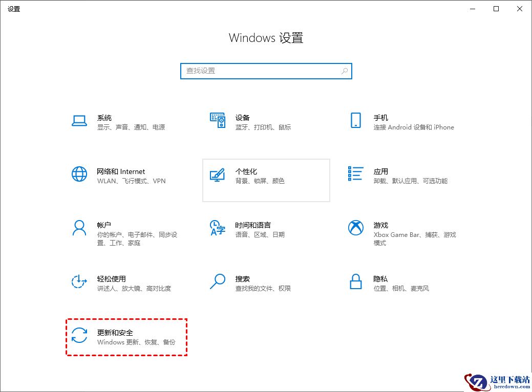Open 个性化 settings heading

tap(246, 171)
